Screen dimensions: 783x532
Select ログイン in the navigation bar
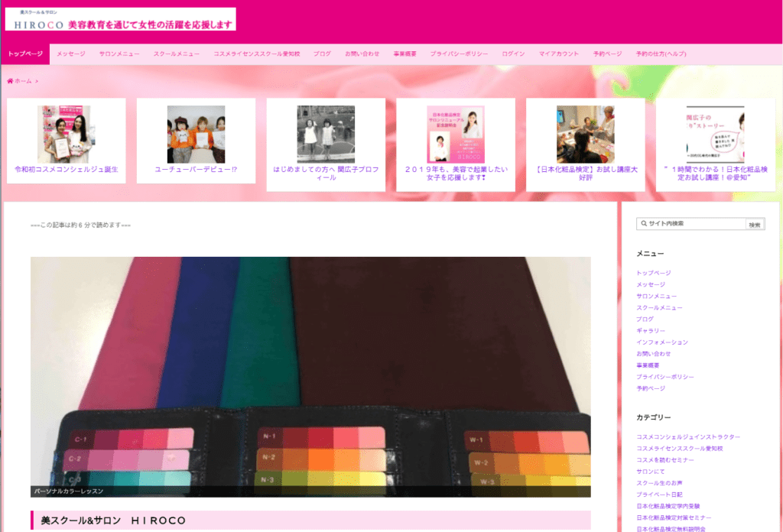tap(513, 54)
